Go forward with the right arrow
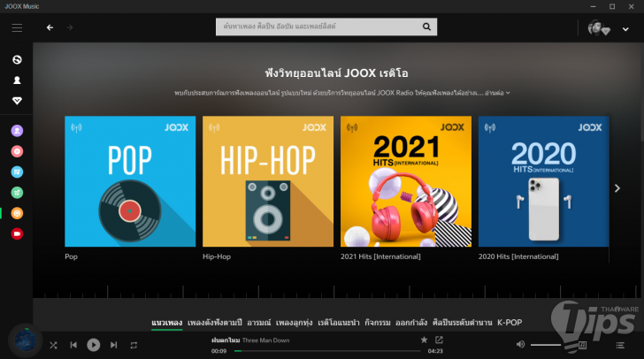The image size is (644, 359). coord(70,27)
